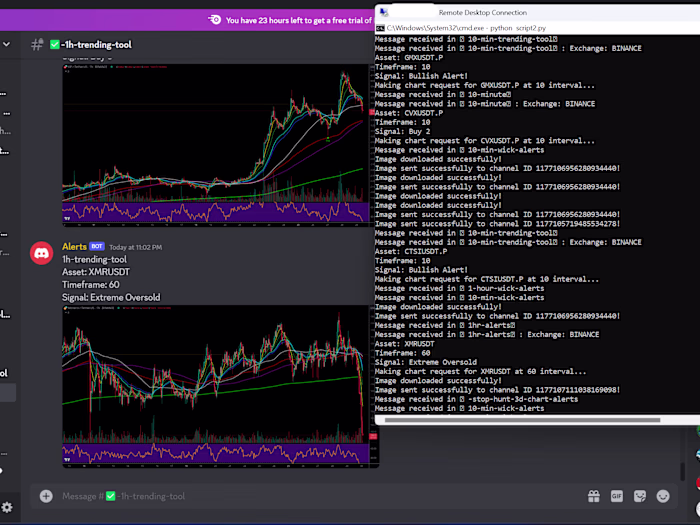
Task: Open the gift Nitro icon
Action: coord(593,496)
